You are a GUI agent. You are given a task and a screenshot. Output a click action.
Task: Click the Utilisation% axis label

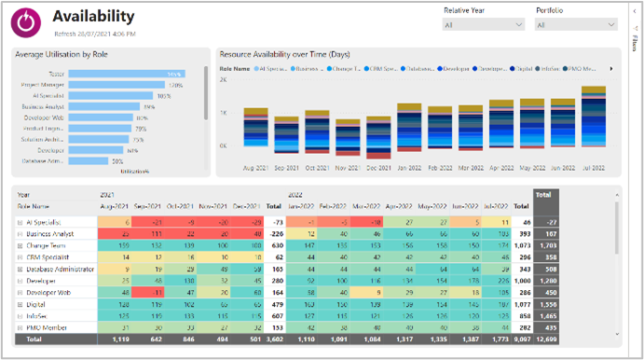coord(135,172)
